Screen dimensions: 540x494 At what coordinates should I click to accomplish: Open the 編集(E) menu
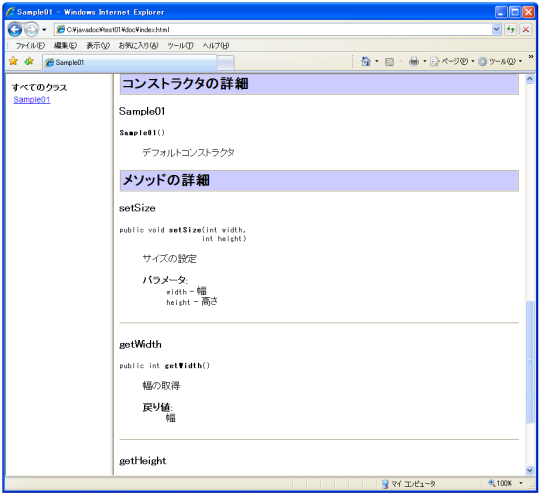[x=65, y=45]
